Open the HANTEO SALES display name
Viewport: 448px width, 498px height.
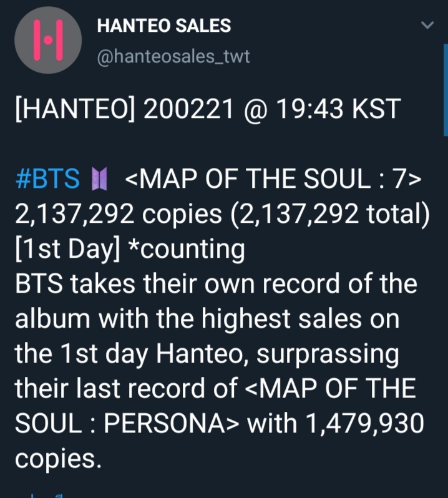164,26
